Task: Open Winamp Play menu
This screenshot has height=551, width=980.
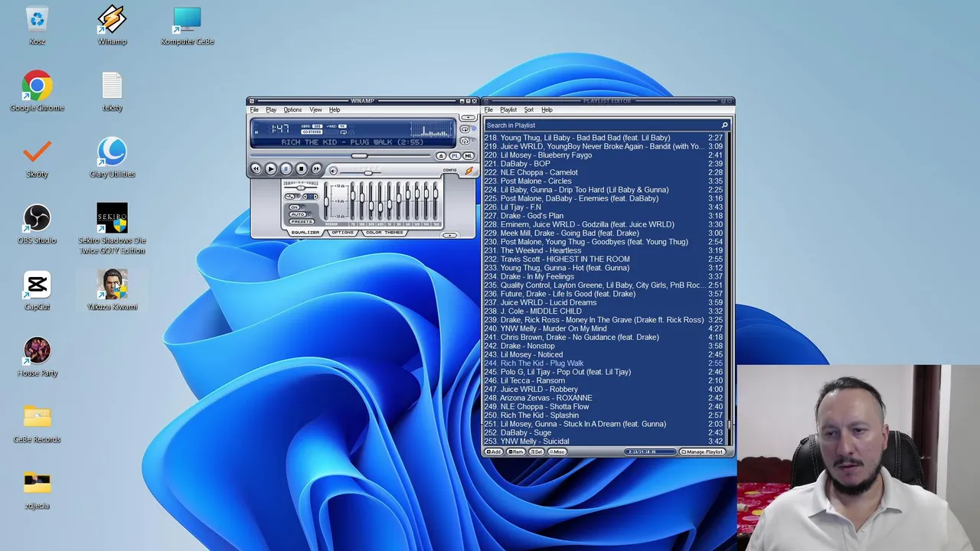Action: (x=271, y=109)
